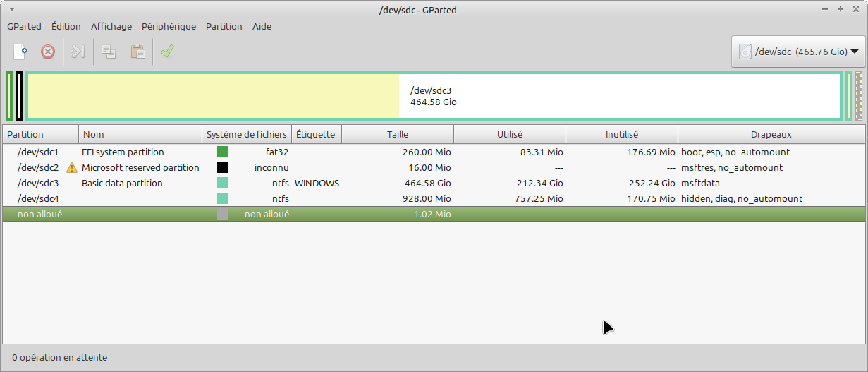868x372 pixels.
Task: Click the paste partition toolbar icon
Action: point(137,52)
